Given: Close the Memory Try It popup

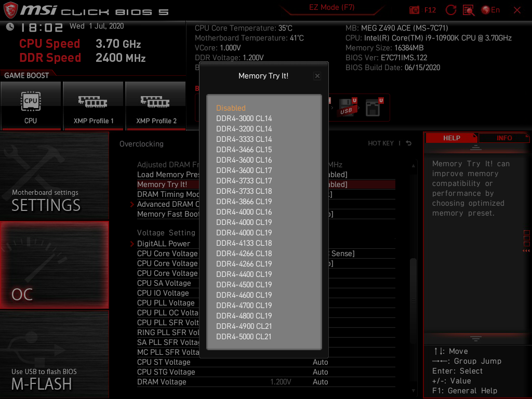Looking at the screenshot, I should (317, 76).
